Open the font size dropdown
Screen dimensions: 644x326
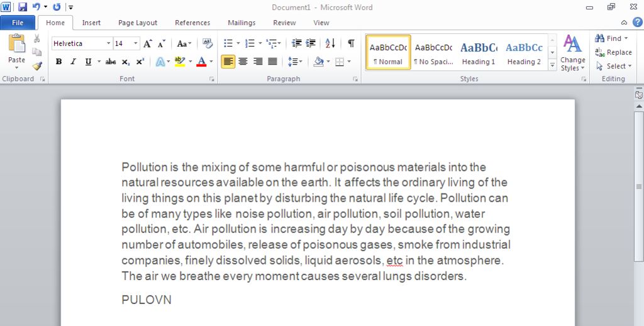click(135, 43)
